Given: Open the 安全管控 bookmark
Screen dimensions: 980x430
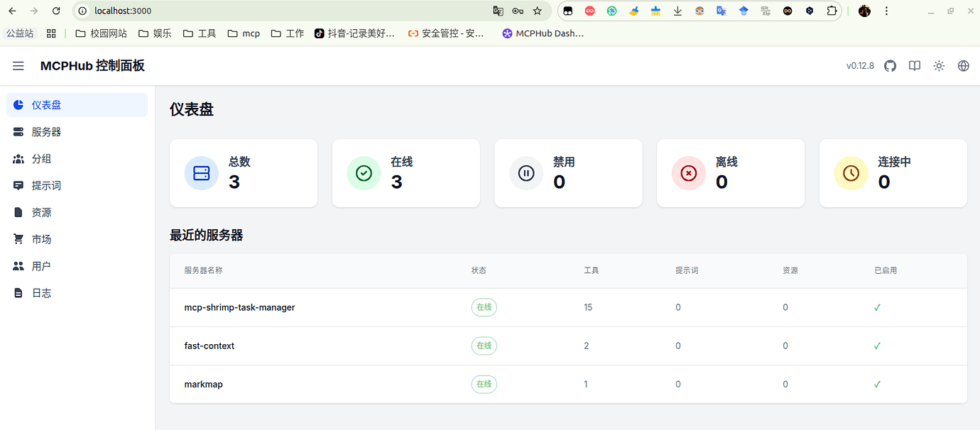Looking at the screenshot, I should tap(446, 33).
